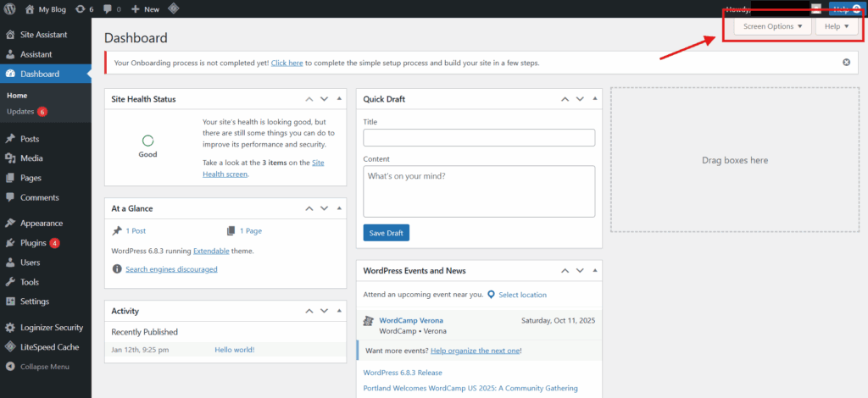Click the WordPress logo icon in admin bar
This screenshot has width=868, height=398.
pyautogui.click(x=10, y=9)
